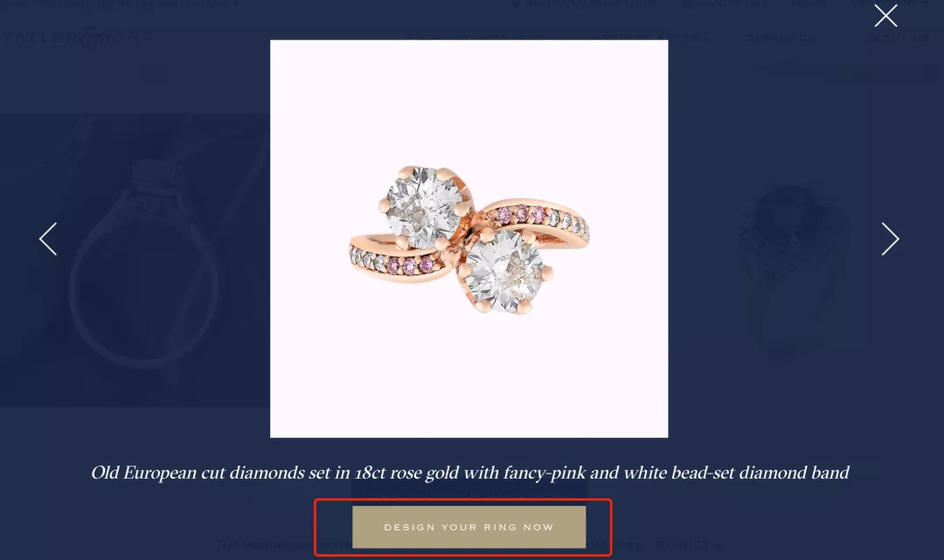Click the rose gold two-stone ring photo
Screen dimensions: 944x560
coord(469,239)
